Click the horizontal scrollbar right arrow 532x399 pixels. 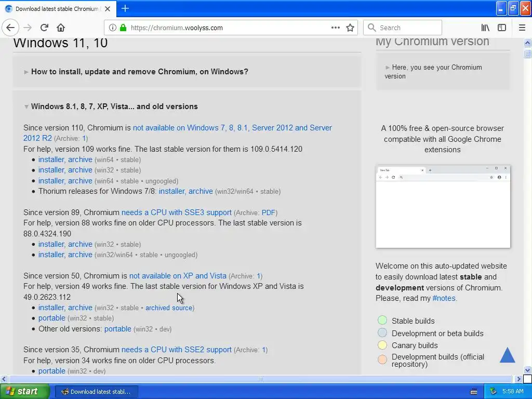(x=518, y=379)
